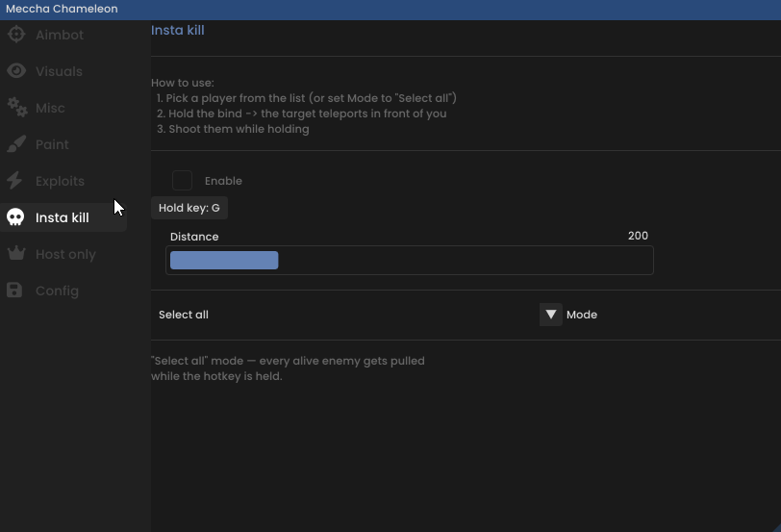This screenshot has height=532, width=781.
Task: Click the Aimbot crosshair icon
Action: coord(16,35)
